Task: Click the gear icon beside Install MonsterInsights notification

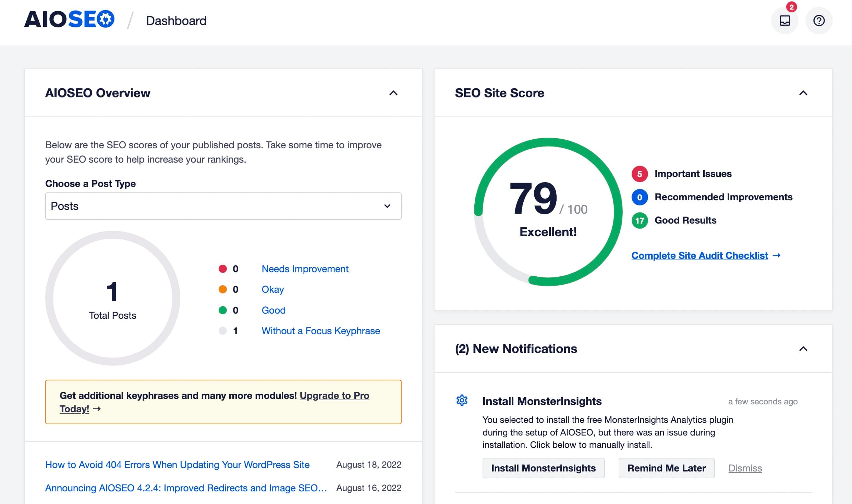Action: pos(462,400)
